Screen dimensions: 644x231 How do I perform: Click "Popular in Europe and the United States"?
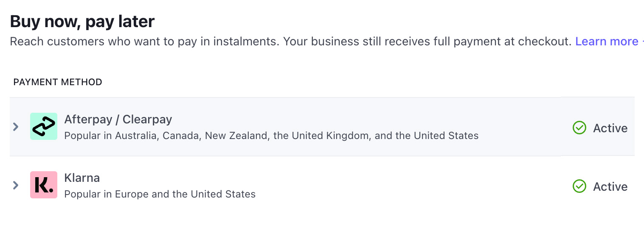(x=160, y=195)
